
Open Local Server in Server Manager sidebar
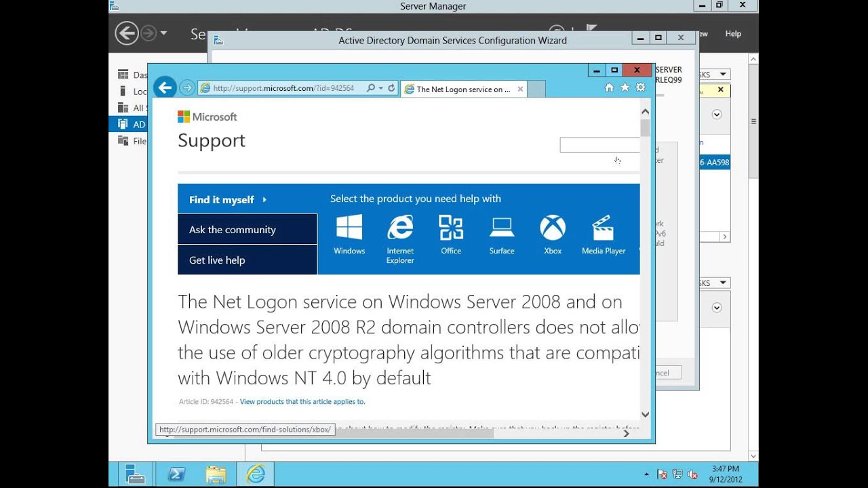132,91
